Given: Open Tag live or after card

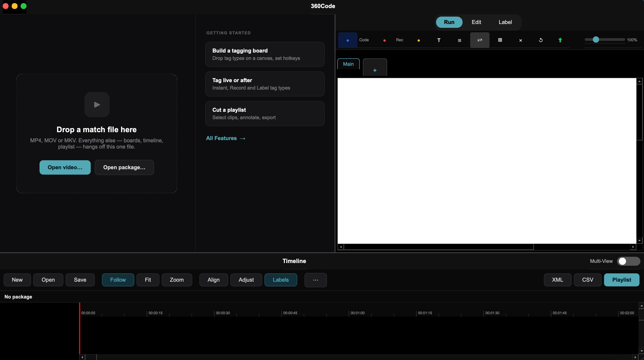Looking at the screenshot, I should (265, 84).
